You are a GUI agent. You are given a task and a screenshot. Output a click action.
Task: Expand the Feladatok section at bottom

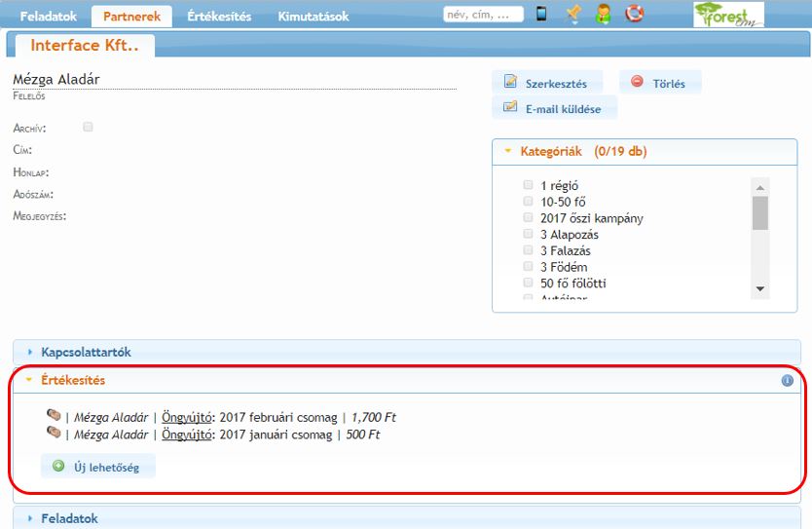pyautogui.click(x=69, y=518)
